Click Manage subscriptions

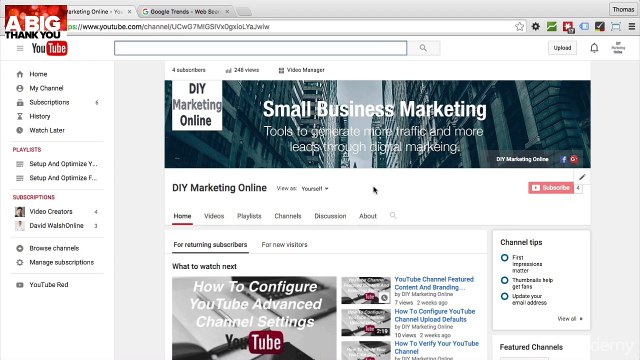(61, 262)
